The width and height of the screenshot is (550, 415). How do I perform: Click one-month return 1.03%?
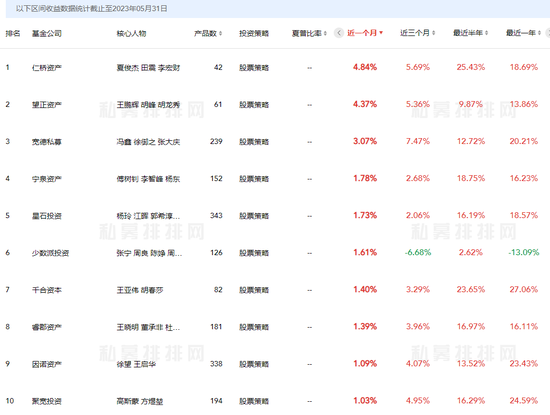pyautogui.click(x=365, y=401)
